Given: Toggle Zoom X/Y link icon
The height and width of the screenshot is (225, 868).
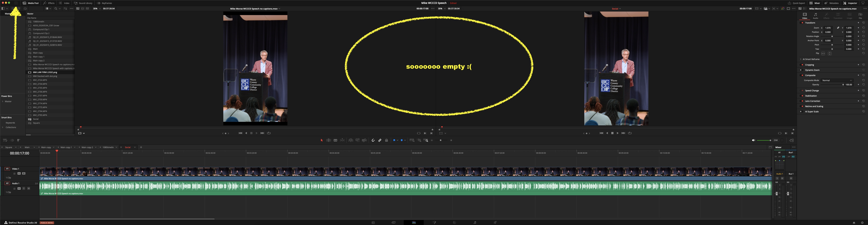Looking at the screenshot, I should tap(838, 28).
